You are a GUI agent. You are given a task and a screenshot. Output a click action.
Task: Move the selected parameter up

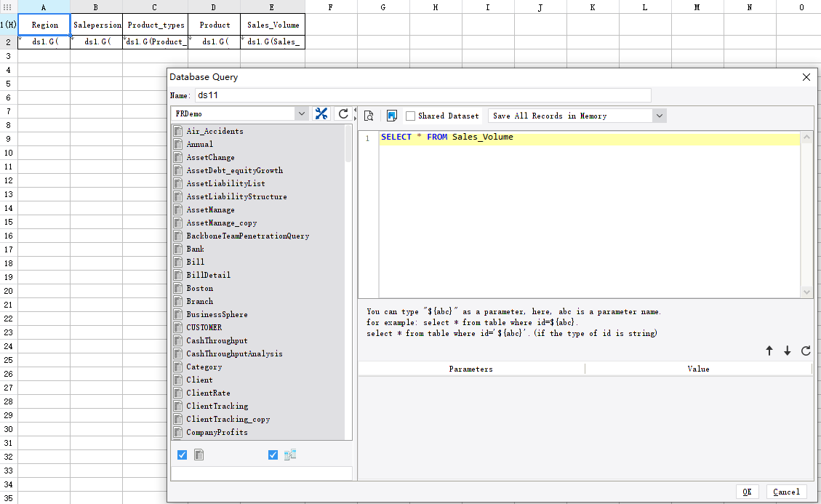coord(769,351)
